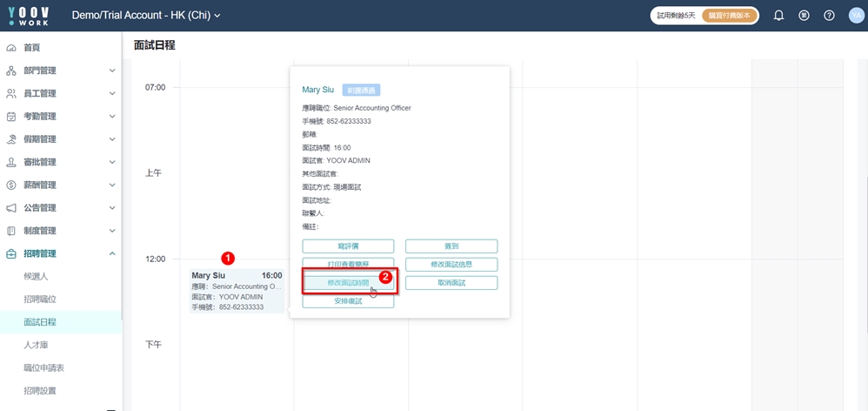
Task: Open the YA user avatar
Action: tap(856, 16)
